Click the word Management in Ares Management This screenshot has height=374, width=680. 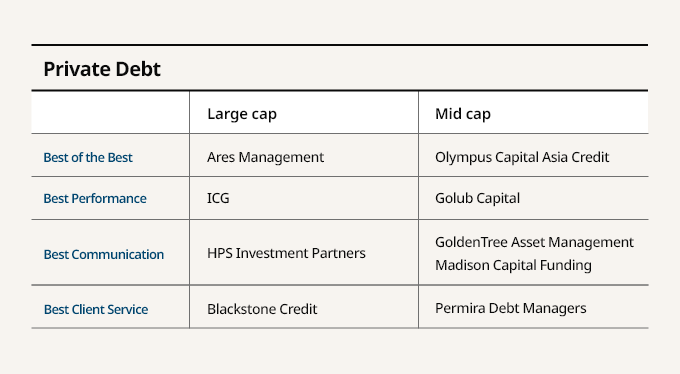tap(281, 157)
